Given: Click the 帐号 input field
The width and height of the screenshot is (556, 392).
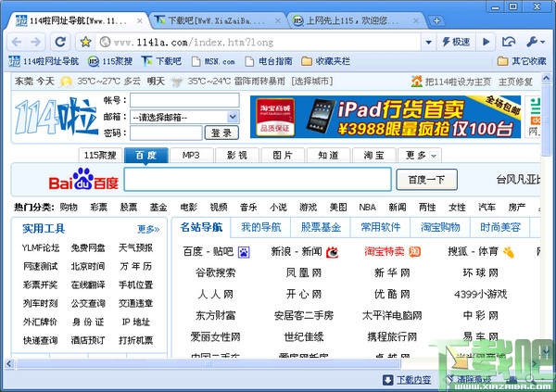Looking at the screenshot, I should pyautogui.click(x=184, y=100).
